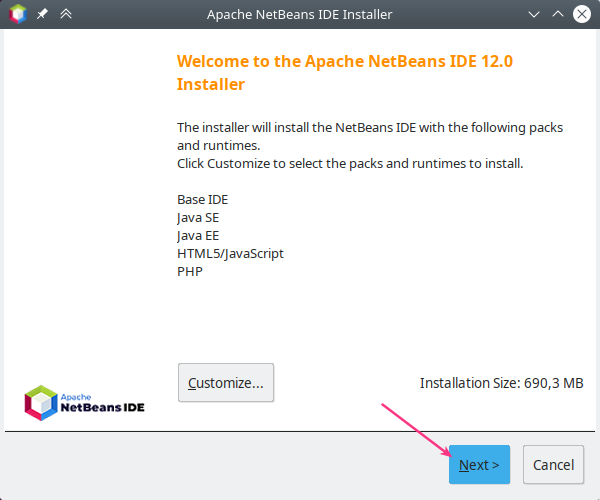600x500 pixels.
Task: Maximize the installer window
Action: [558, 14]
